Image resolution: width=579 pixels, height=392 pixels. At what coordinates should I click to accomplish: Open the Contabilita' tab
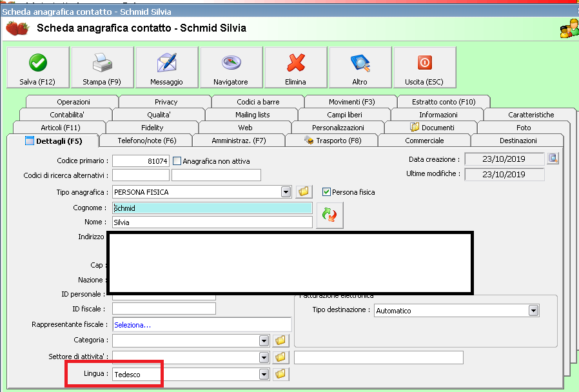(x=66, y=115)
